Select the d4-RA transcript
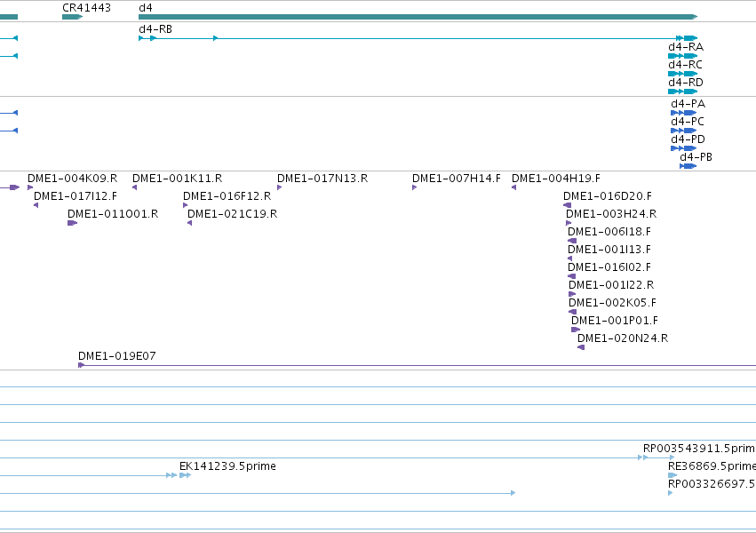756x533 pixels. (683, 56)
